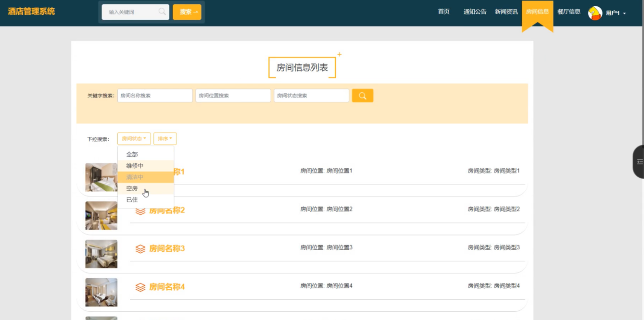The width and height of the screenshot is (644, 320).
Task: Select 空房 in the status dropdown
Action: [x=146, y=189]
